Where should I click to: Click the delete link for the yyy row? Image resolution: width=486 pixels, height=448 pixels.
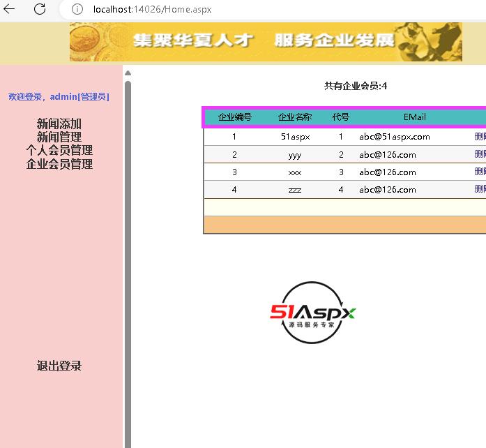click(x=480, y=154)
